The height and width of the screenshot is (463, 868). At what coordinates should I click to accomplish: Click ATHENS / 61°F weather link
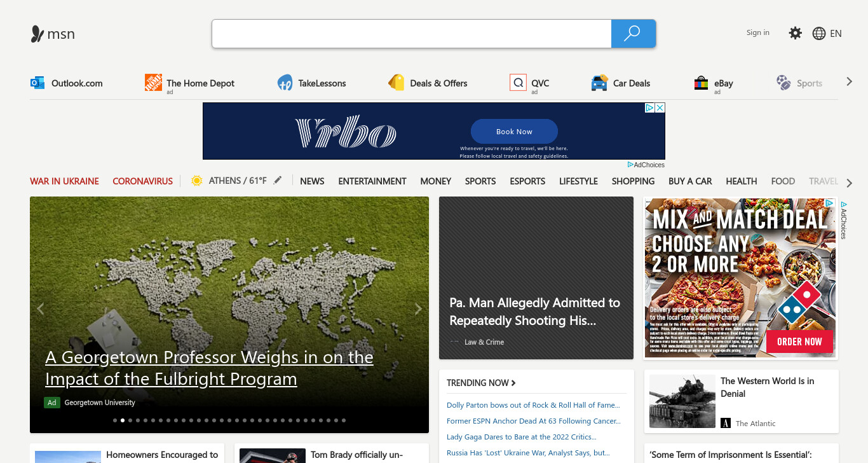coord(238,181)
